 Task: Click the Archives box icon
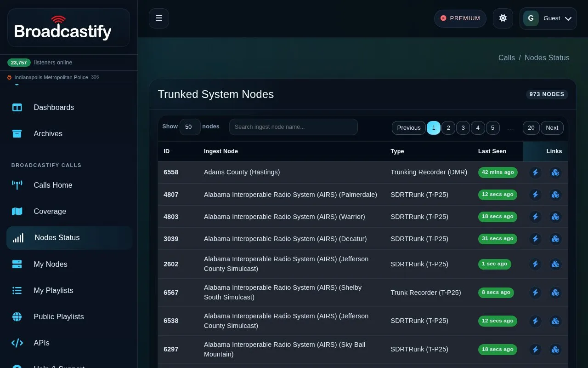tap(17, 133)
